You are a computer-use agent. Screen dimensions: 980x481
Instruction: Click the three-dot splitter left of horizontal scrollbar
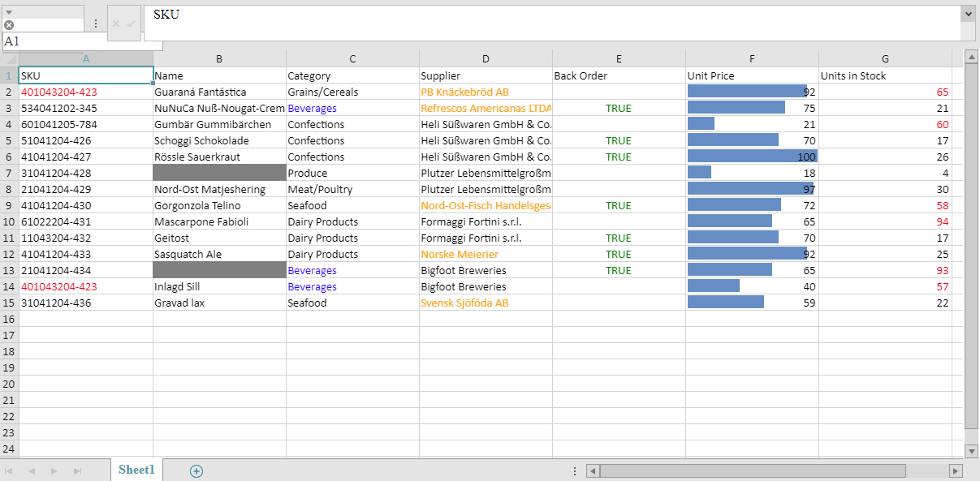pos(575,470)
